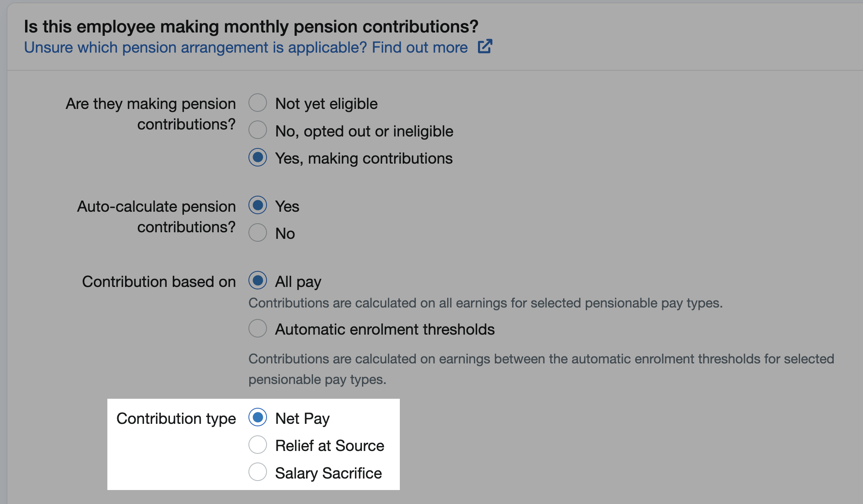The height and width of the screenshot is (504, 863).
Task: Select Yes, making contributions
Action: [x=258, y=157]
